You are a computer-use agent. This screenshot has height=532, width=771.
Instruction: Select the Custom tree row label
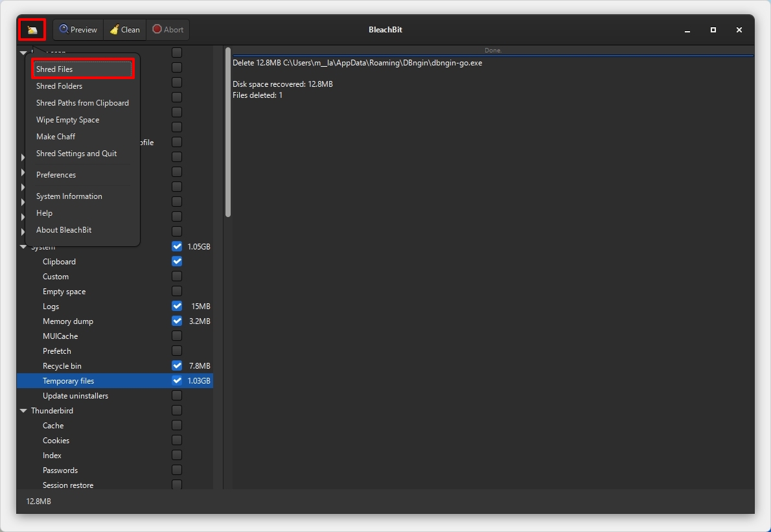coord(56,276)
